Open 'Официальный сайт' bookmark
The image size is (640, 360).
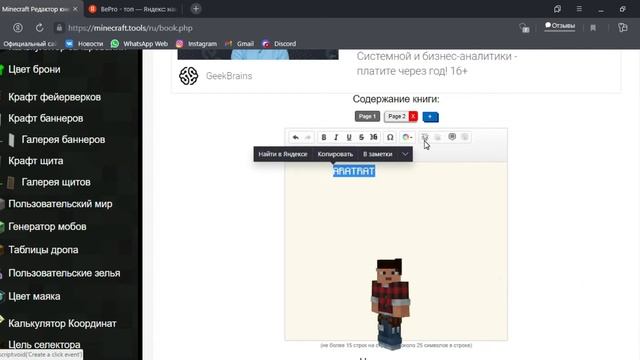click(29, 44)
